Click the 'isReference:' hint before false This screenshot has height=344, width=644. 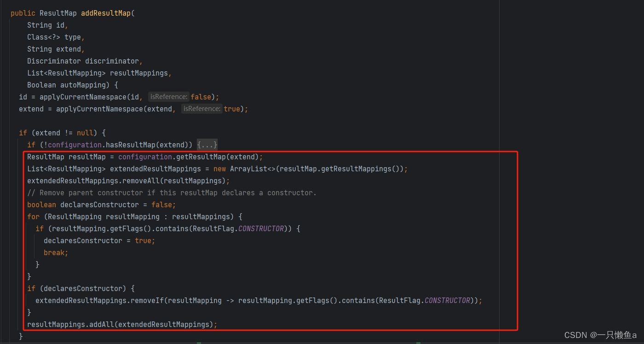169,97
